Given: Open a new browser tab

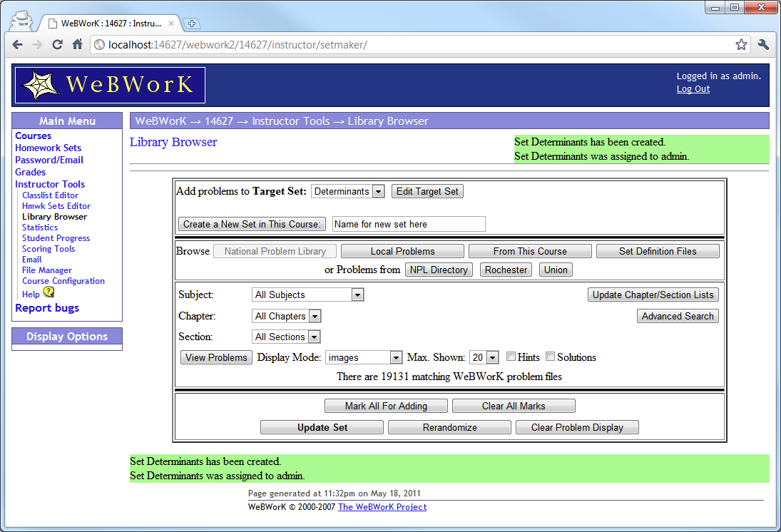Looking at the screenshot, I should [192, 24].
